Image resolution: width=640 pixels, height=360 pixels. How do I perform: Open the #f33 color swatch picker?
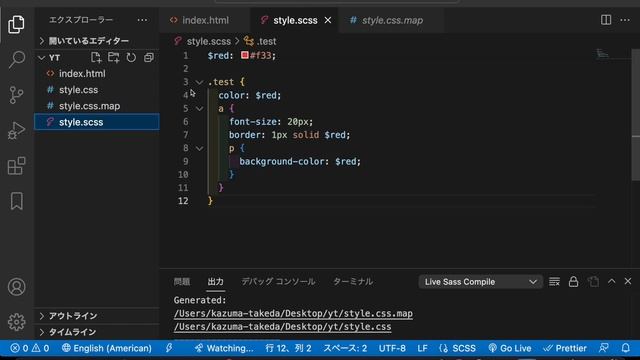[244, 55]
